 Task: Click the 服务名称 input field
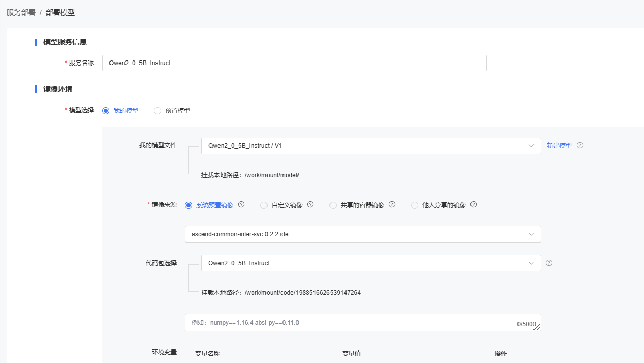(294, 63)
